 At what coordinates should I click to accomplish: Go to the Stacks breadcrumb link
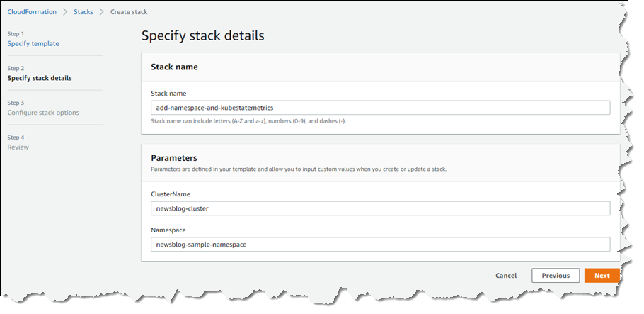click(84, 12)
